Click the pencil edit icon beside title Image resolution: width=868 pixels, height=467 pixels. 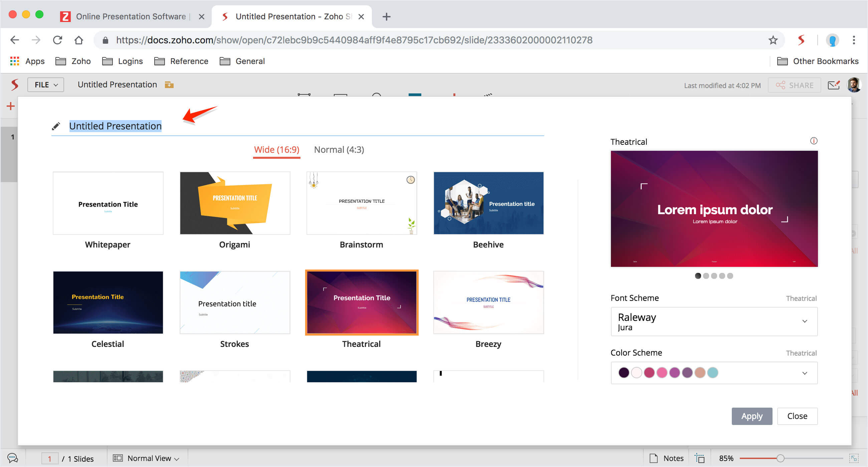[56, 126]
